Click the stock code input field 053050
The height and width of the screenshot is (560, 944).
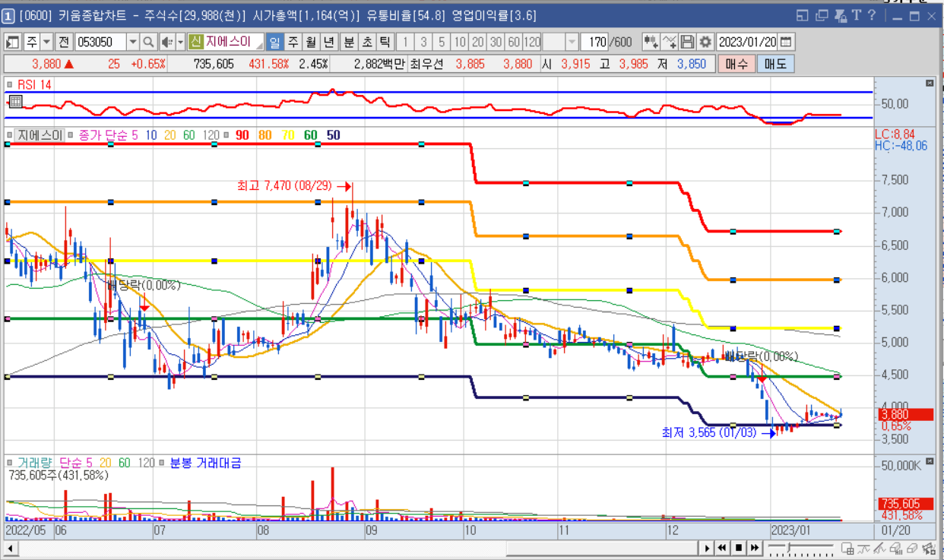pyautogui.click(x=100, y=42)
